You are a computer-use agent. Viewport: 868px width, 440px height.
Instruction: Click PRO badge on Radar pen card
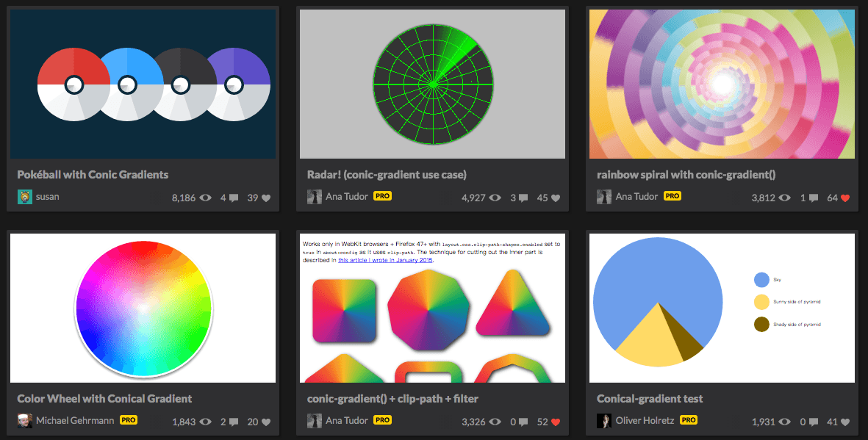point(382,196)
